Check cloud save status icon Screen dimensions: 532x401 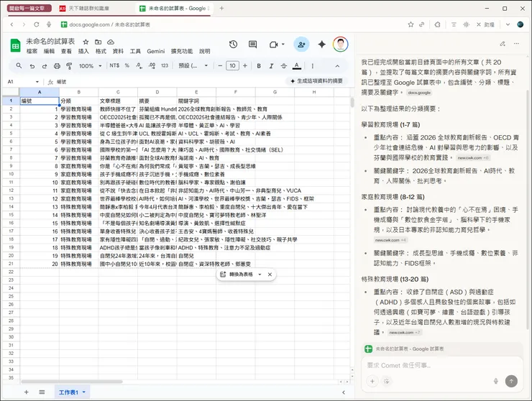[x=111, y=42]
